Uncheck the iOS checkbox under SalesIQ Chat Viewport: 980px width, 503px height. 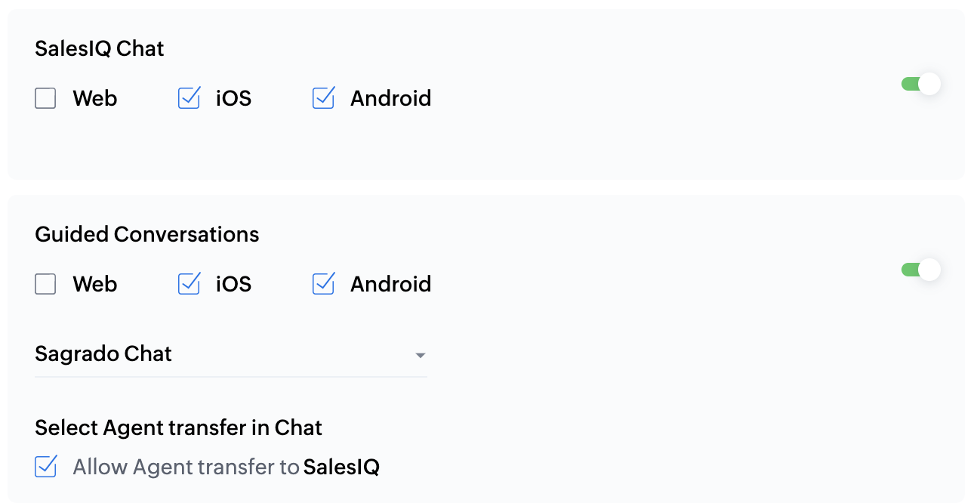[x=189, y=98]
